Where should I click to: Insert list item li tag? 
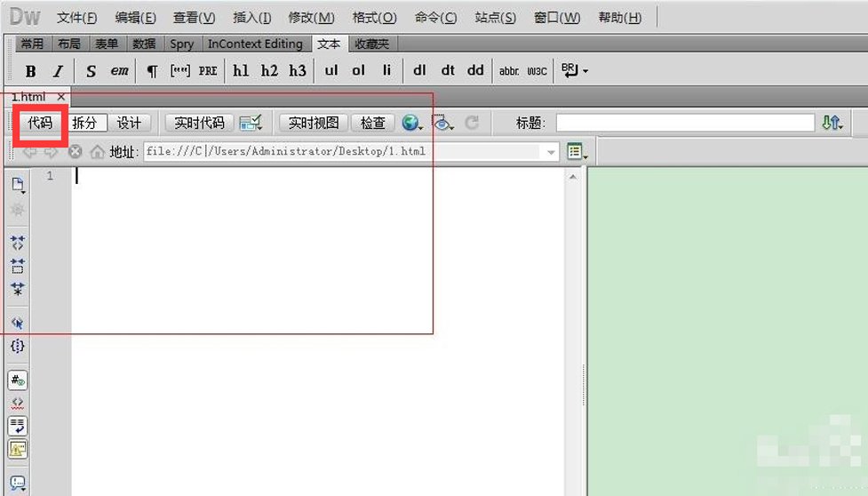(387, 70)
